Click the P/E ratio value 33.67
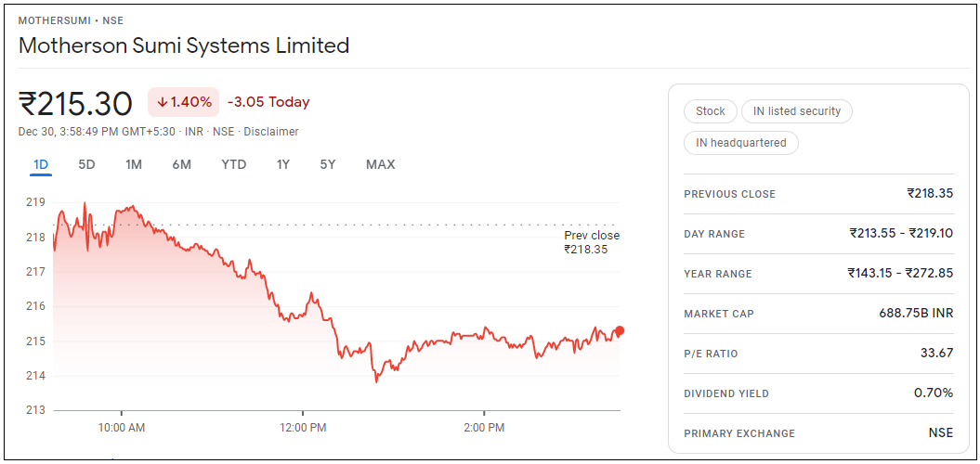Image resolution: width=980 pixels, height=464 pixels. point(936,354)
